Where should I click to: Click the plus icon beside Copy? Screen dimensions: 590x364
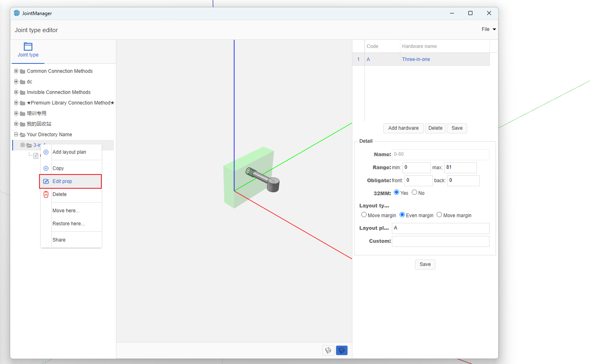point(46,168)
